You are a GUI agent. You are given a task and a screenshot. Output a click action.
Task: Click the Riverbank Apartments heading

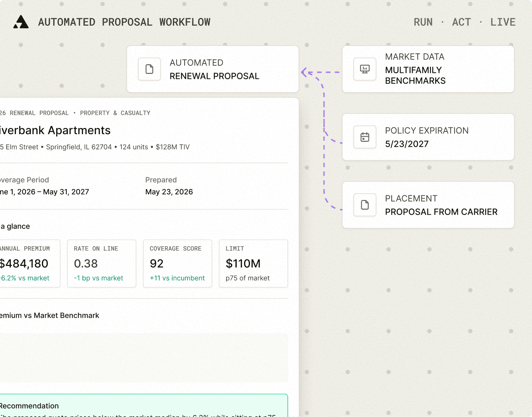point(55,130)
